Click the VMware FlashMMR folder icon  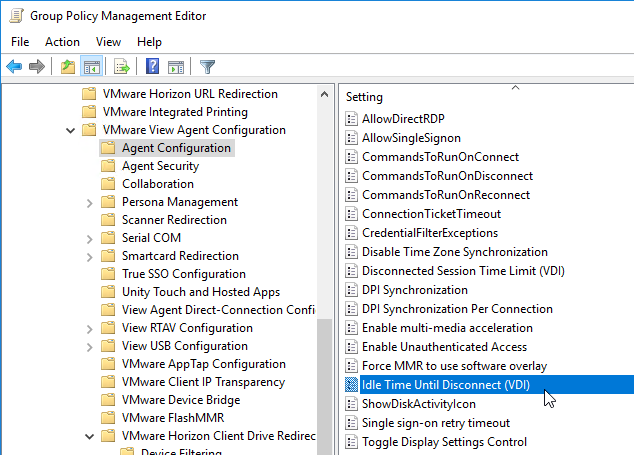point(108,418)
